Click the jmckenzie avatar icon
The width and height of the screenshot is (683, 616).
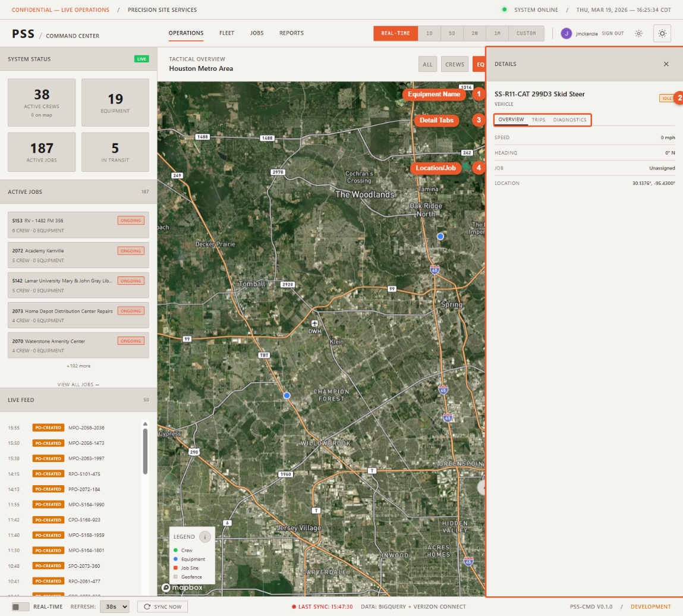click(566, 33)
